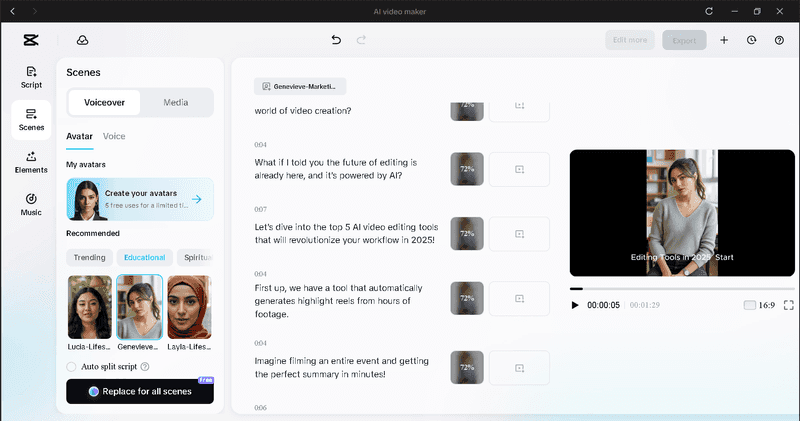Open the history clock icon
The image size is (800, 421).
751,40
